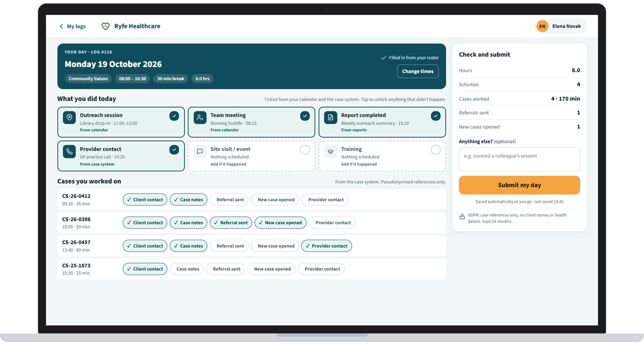This screenshot has height=345, width=644.
Task: Untick the Team meeting checkbox
Action: pyautogui.click(x=305, y=116)
